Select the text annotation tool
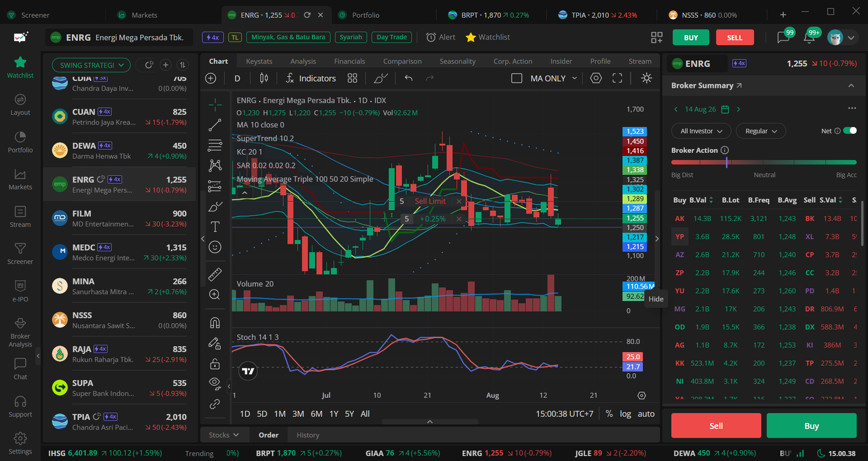This screenshot has height=461, width=868. [215, 226]
